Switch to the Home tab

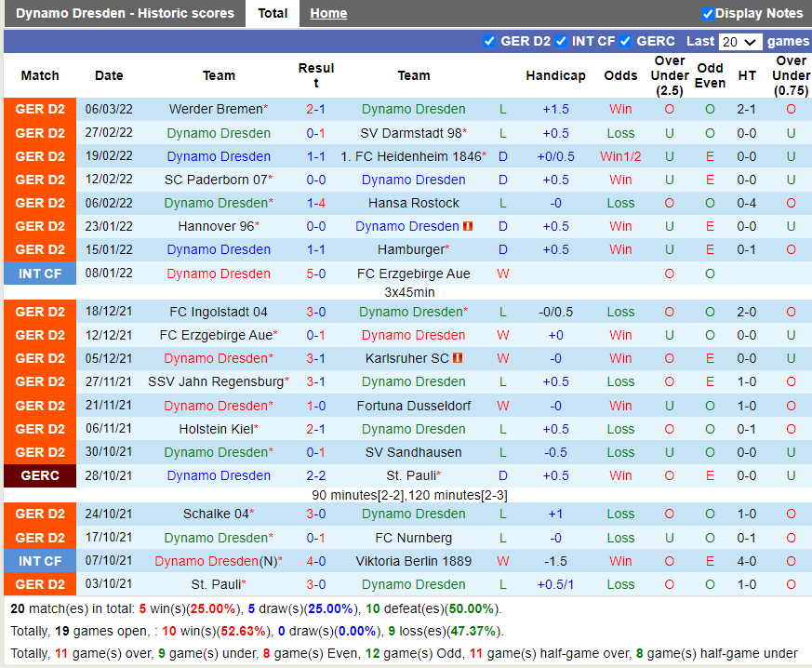click(x=328, y=13)
